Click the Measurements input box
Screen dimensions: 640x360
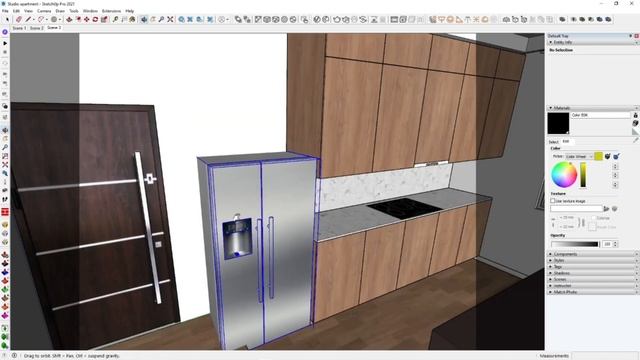604,356
